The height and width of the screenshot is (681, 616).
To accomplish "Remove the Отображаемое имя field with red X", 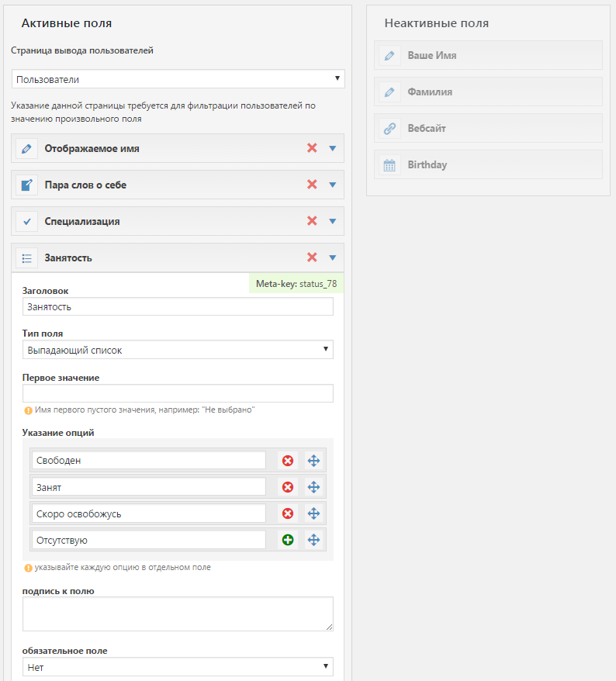I will click(312, 148).
